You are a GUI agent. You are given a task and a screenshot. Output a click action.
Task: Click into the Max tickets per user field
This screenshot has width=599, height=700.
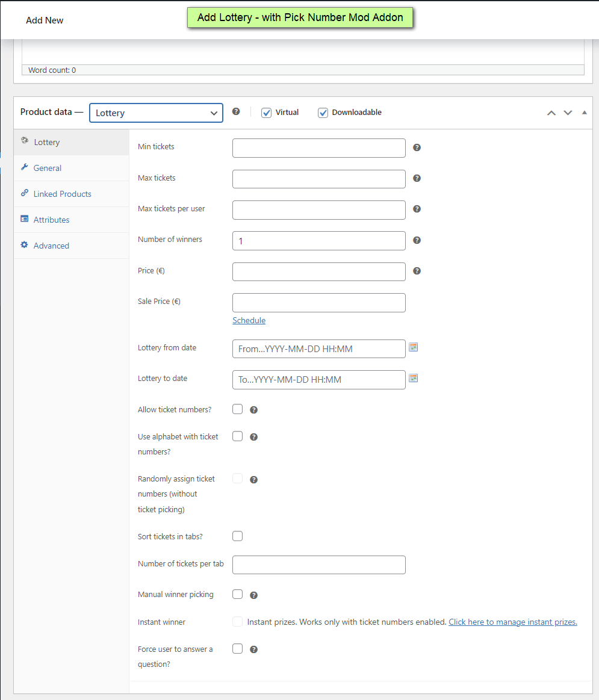tap(318, 209)
